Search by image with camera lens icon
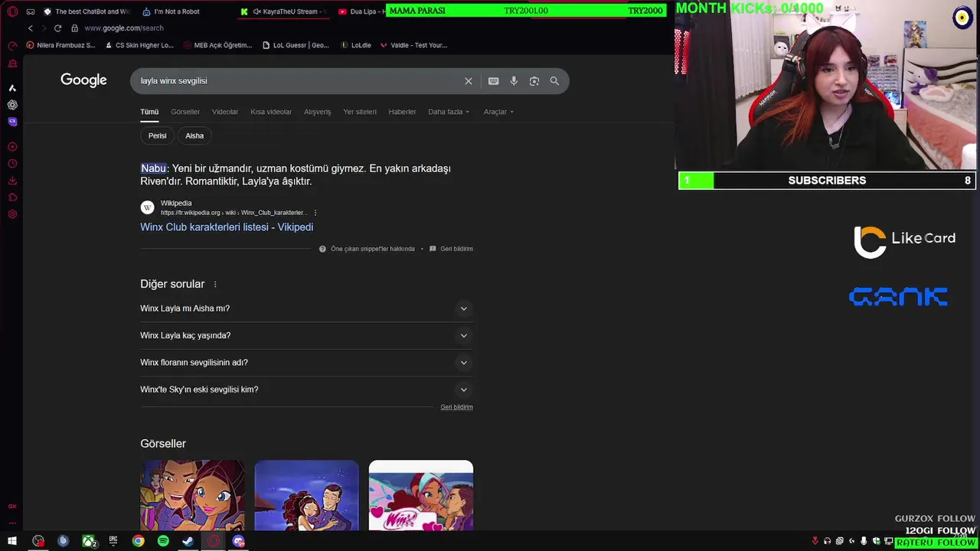The height and width of the screenshot is (551, 980). click(534, 81)
